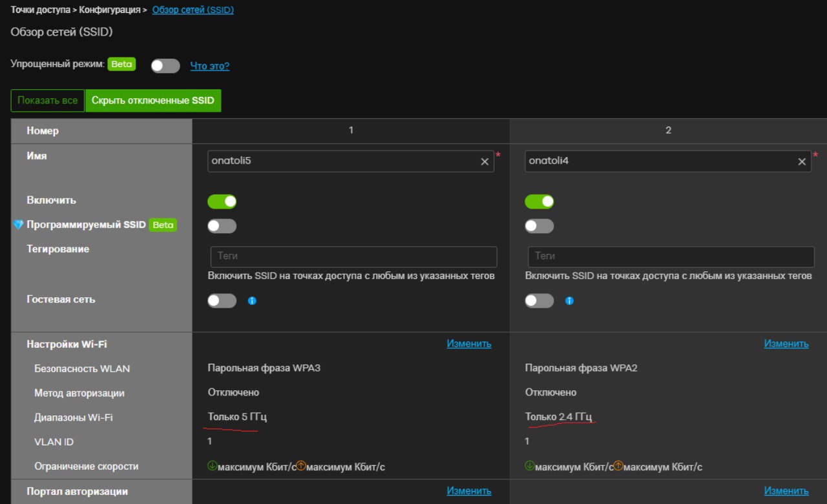Enable Программируемый SSID for onatoli5
The image size is (827, 504).
[222, 226]
